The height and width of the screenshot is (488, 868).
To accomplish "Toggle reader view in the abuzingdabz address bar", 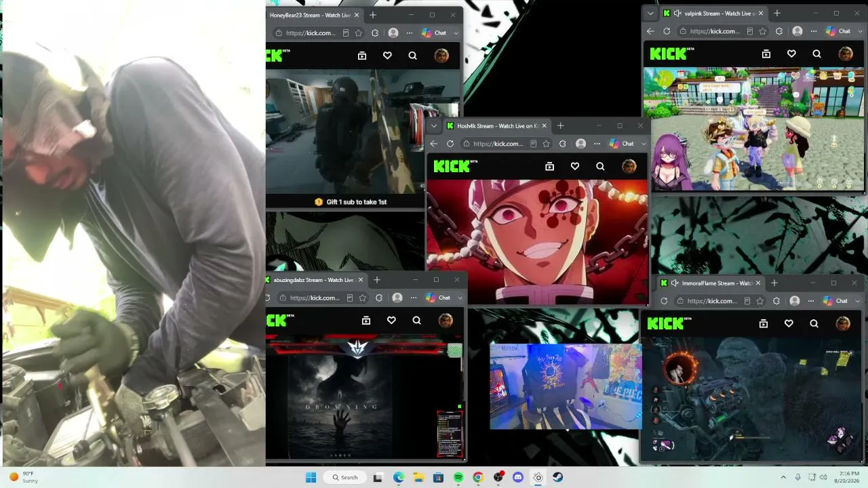I will tap(350, 298).
